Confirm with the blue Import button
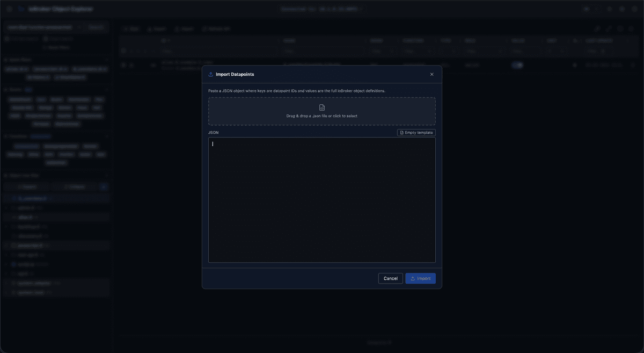This screenshot has width=644, height=353. point(421,278)
